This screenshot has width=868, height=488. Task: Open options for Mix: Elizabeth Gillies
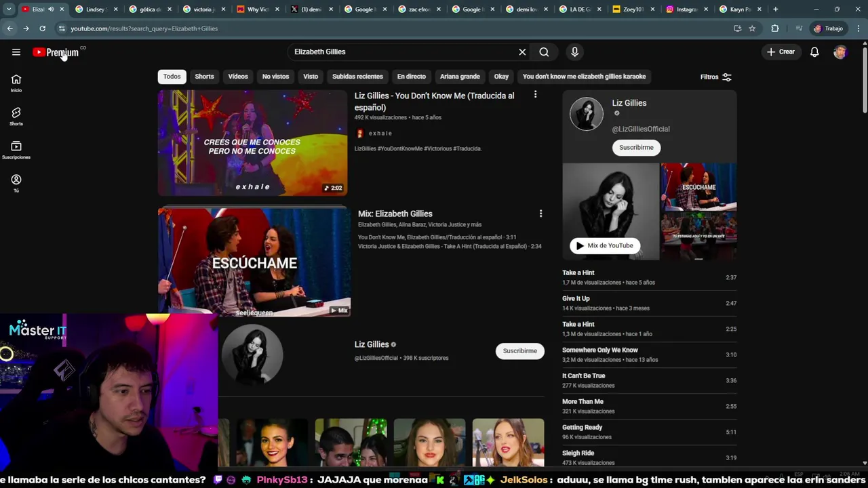click(x=540, y=213)
